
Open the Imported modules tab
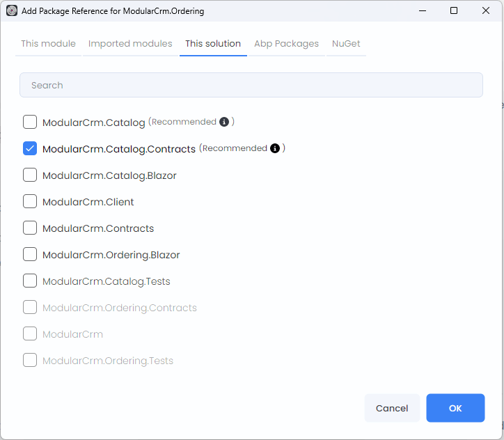tap(130, 44)
